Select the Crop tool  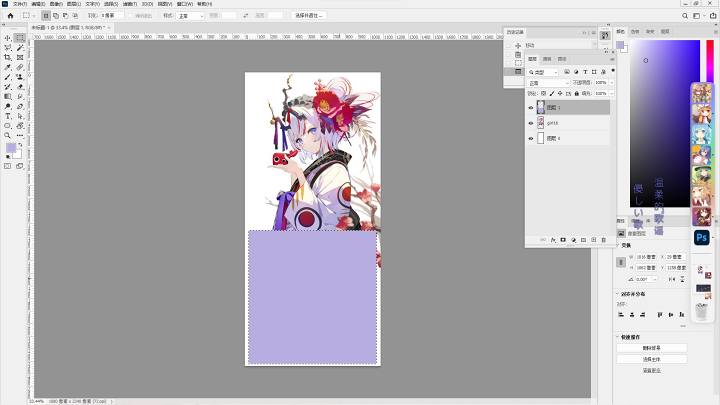8,57
